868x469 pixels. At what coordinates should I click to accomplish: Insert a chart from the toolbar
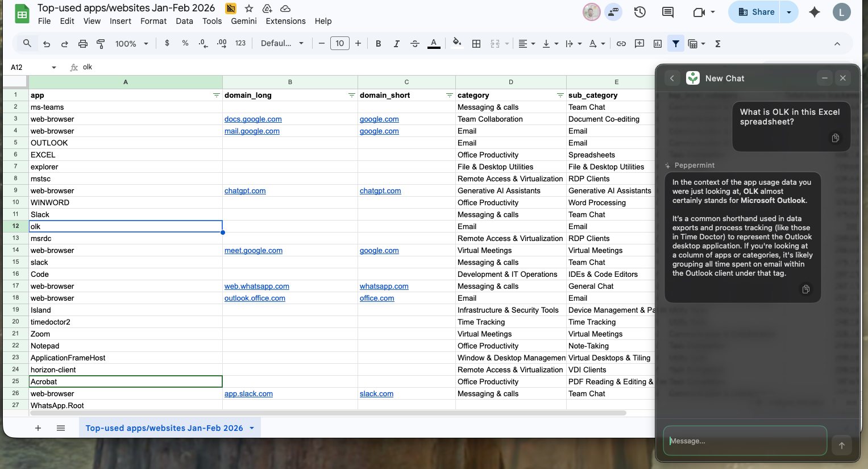(658, 43)
